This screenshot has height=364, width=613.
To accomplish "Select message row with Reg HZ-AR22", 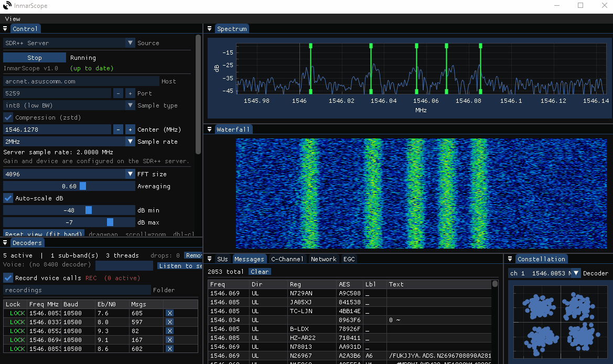I will coord(350,338).
